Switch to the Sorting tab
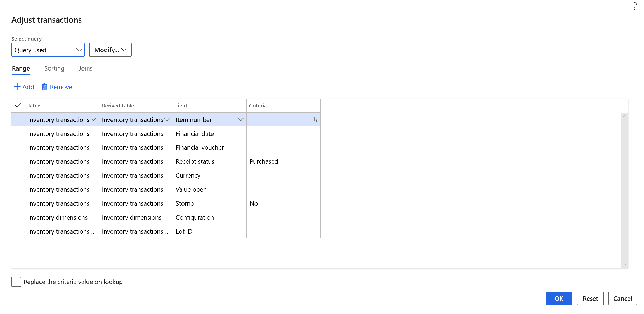The width and height of the screenshot is (644, 314). (54, 68)
